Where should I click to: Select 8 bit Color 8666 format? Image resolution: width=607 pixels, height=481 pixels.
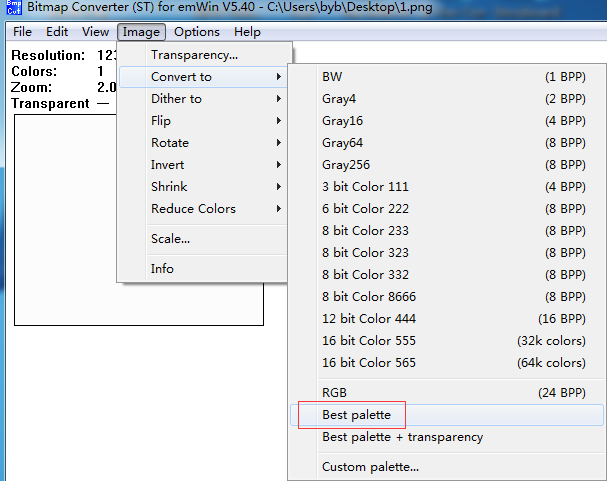[x=447, y=297]
